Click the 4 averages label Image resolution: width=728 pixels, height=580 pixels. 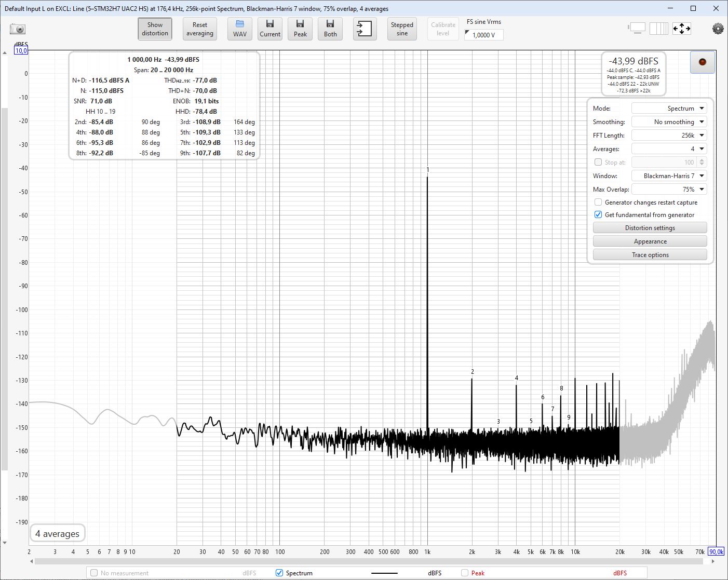pyautogui.click(x=57, y=534)
